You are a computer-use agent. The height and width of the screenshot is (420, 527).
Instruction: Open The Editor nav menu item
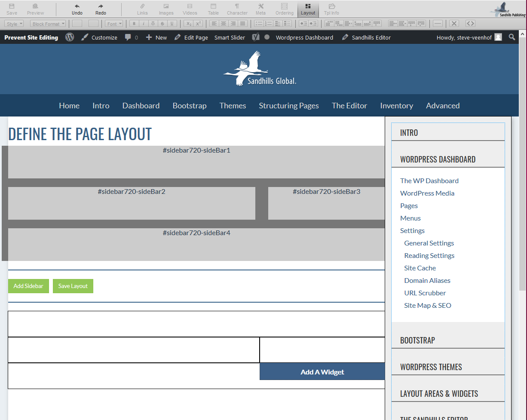pyautogui.click(x=349, y=105)
